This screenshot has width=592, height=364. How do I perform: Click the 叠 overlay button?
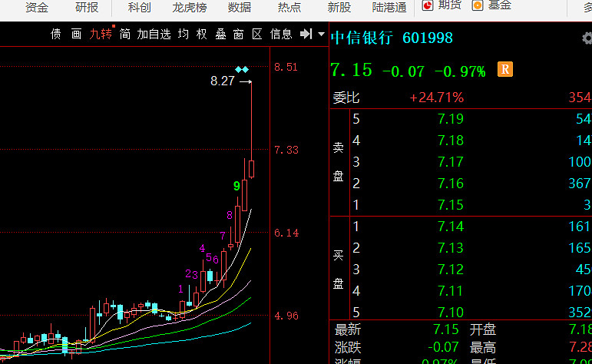[x=220, y=34]
